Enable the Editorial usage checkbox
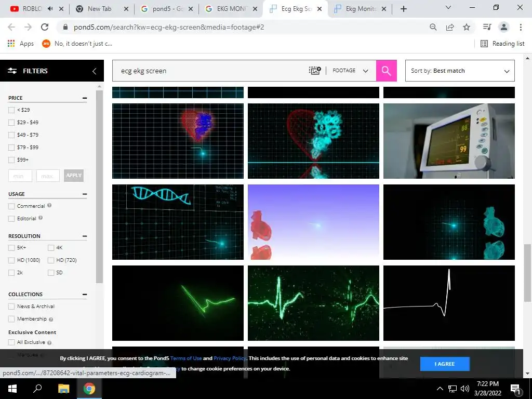This screenshot has height=399, width=532. (x=11, y=219)
